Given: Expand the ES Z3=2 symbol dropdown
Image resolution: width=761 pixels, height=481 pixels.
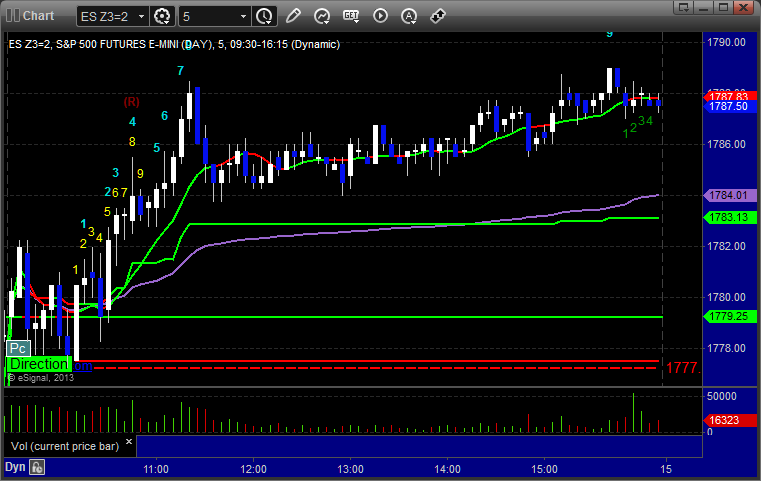Looking at the screenshot, I should coord(141,17).
